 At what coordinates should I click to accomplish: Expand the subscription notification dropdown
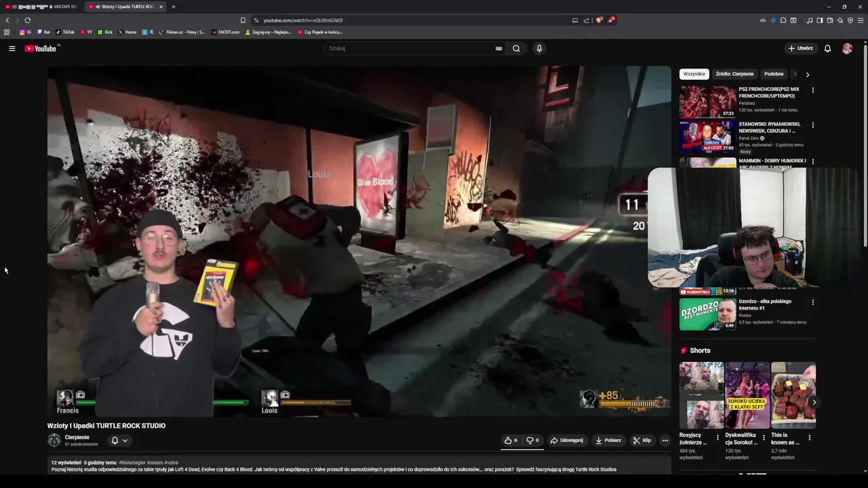[119, 441]
